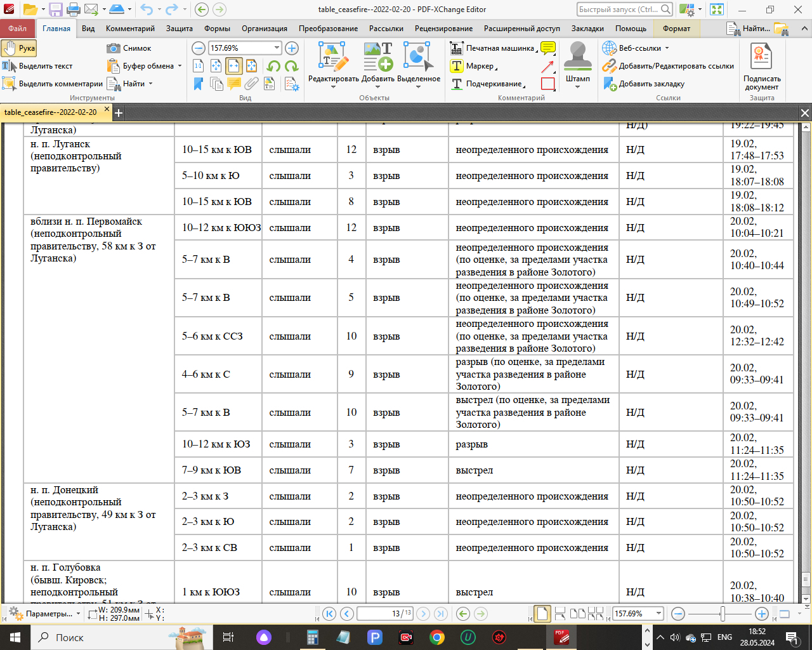The image size is (812, 650).
Task: Open the 157.69% zoom dropdown in ribbon
Action: pos(277,48)
